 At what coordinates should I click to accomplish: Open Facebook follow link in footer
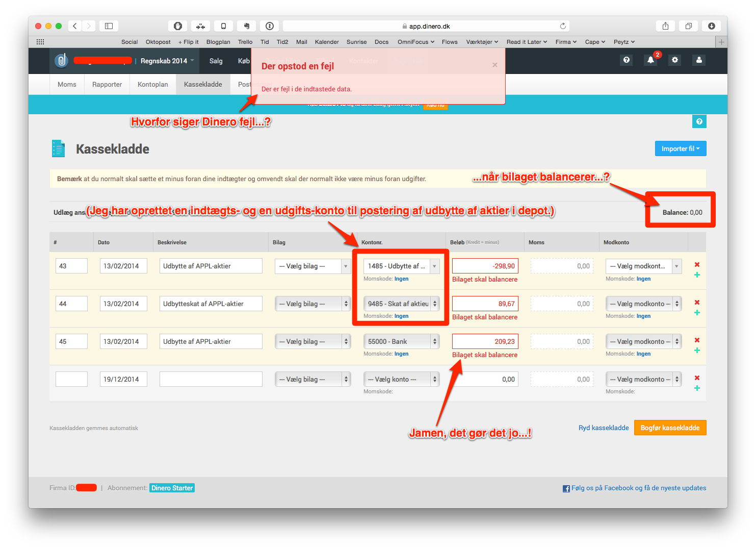pos(639,488)
